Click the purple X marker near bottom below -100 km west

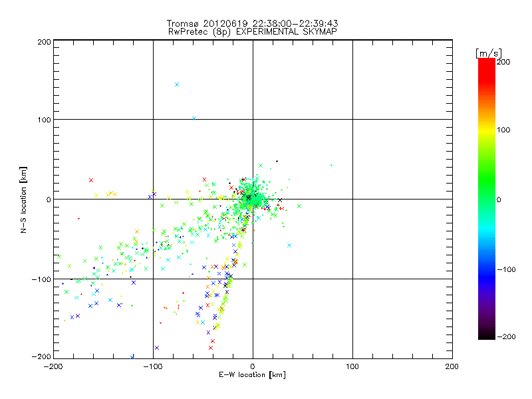click(x=157, y=348)
